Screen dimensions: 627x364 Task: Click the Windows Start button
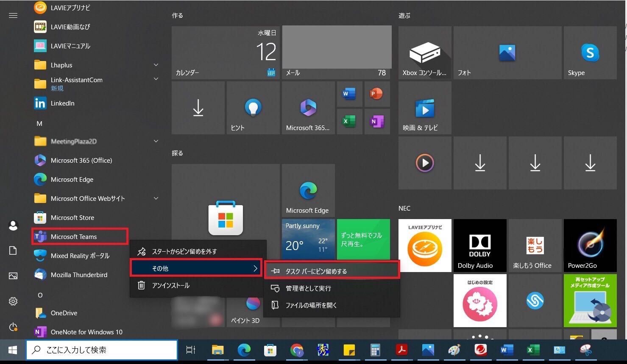tap(13, 350)
